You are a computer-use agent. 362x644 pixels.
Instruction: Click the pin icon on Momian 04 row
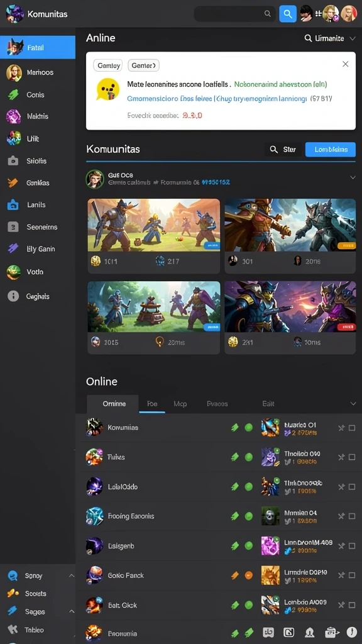click(341, 516)
